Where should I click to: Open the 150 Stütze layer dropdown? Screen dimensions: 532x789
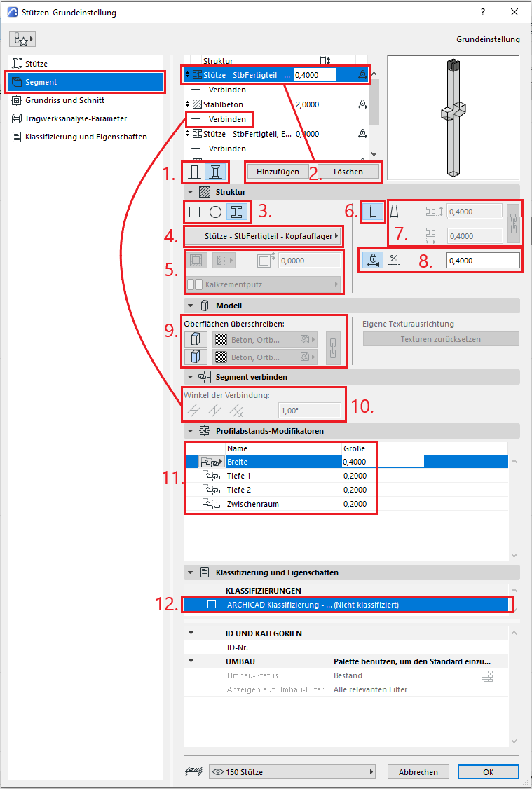[292, 771]
